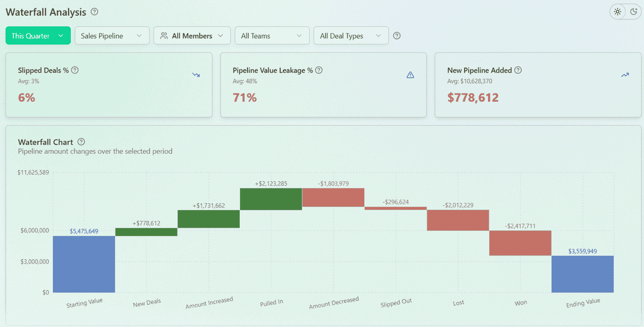
Task: Switch to light mode via sun icon
Action: coord(617,11)
